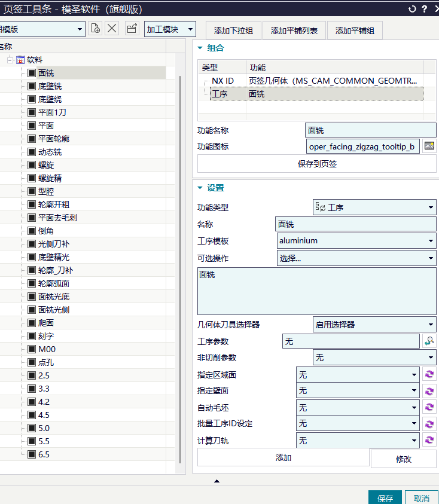
Task: Click refresh icon beside 指定壁面
Action: 429,391
